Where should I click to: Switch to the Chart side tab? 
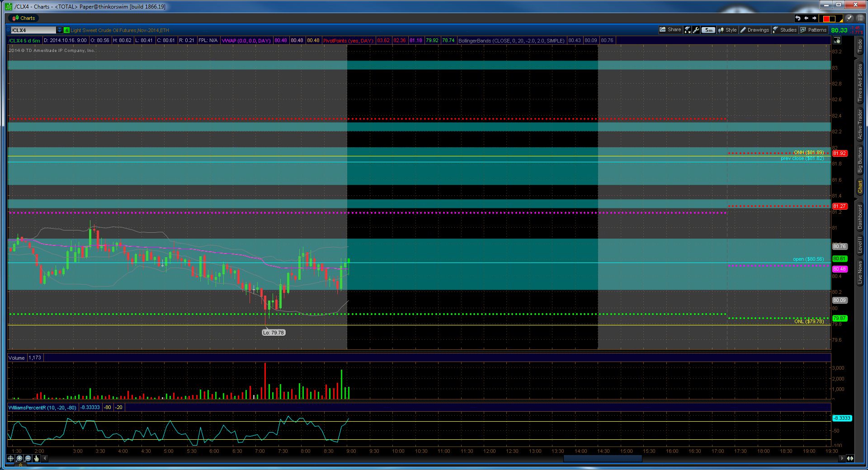pos(859,187)
